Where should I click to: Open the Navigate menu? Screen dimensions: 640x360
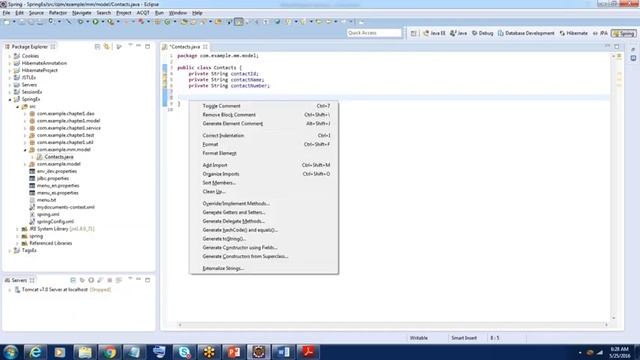click(81, 13)
